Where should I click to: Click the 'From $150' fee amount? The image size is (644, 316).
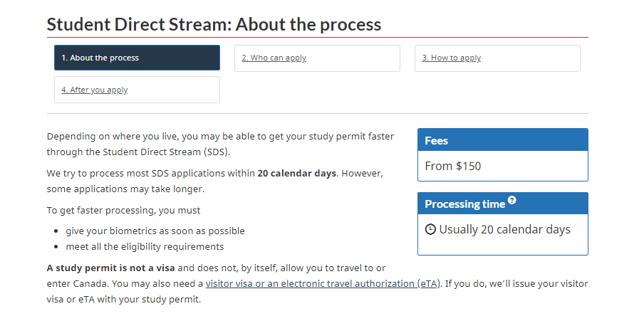click(453, 166)
